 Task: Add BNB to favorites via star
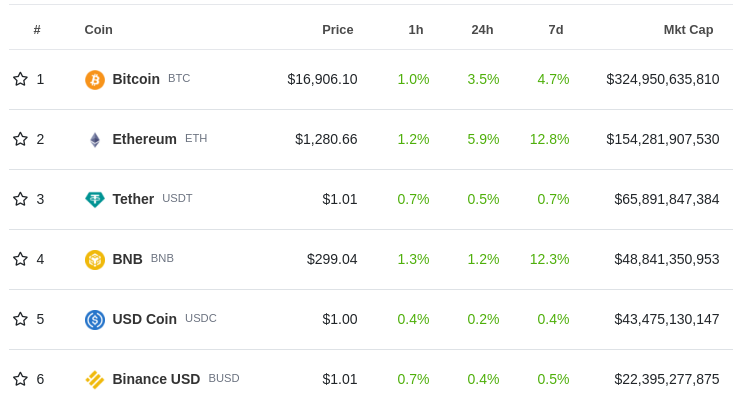pos(20,259)
